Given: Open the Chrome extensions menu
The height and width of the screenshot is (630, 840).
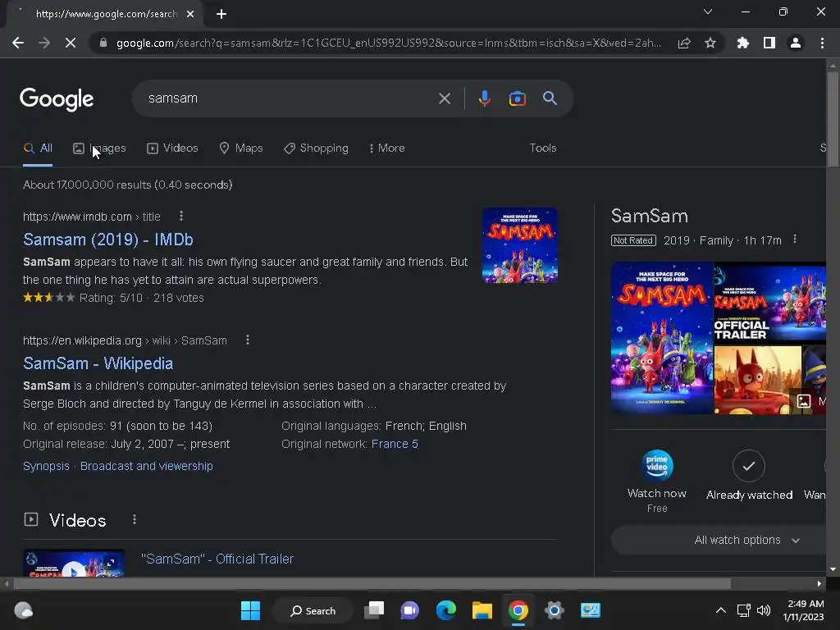Looking at the screenshot, I should click(x=743, y=43).
